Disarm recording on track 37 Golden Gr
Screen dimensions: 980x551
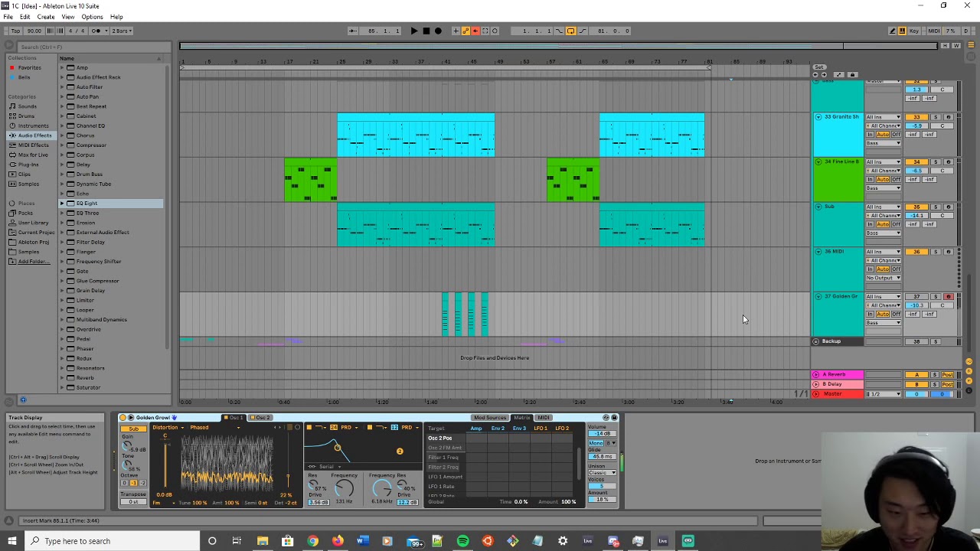coord(948,296)
